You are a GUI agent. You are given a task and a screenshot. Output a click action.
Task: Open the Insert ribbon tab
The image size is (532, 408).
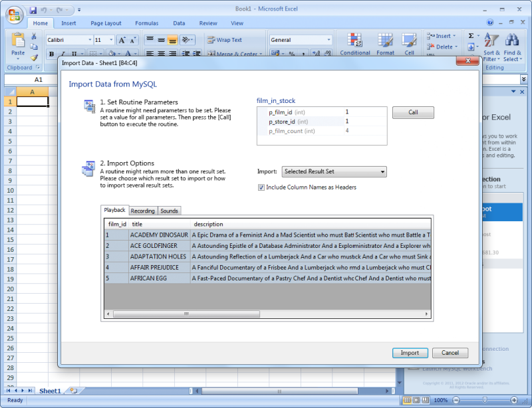coord(68,23)
